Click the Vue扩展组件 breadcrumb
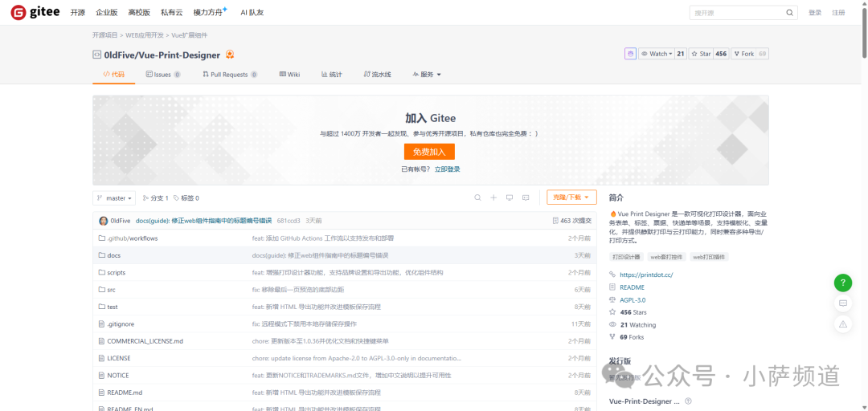Viewport: 868px width, 411px height. (190, 35)
